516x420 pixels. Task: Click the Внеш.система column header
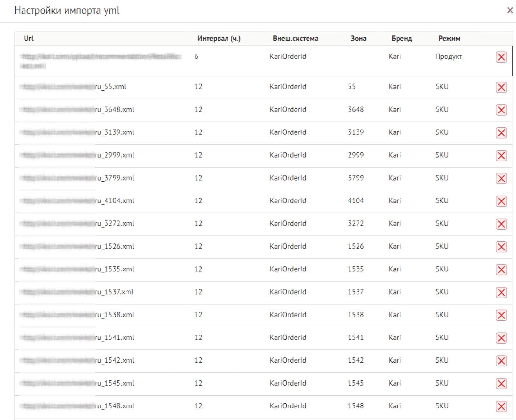point(295,38)
